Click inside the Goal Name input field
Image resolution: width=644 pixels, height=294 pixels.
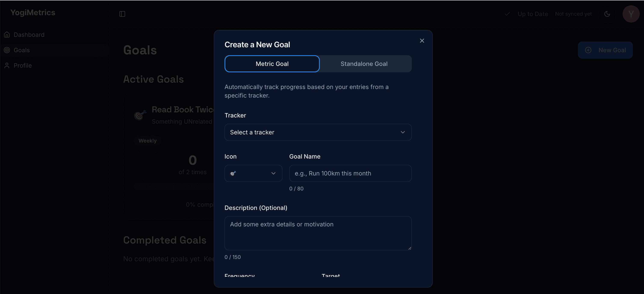pyautogui.click(x=350, y=173)
